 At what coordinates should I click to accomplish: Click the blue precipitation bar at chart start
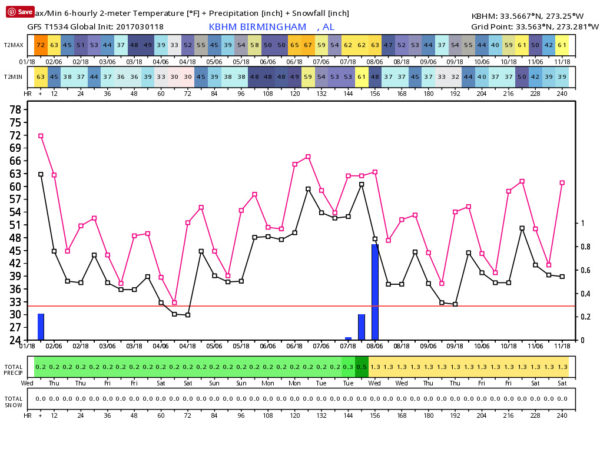[41, 327]
